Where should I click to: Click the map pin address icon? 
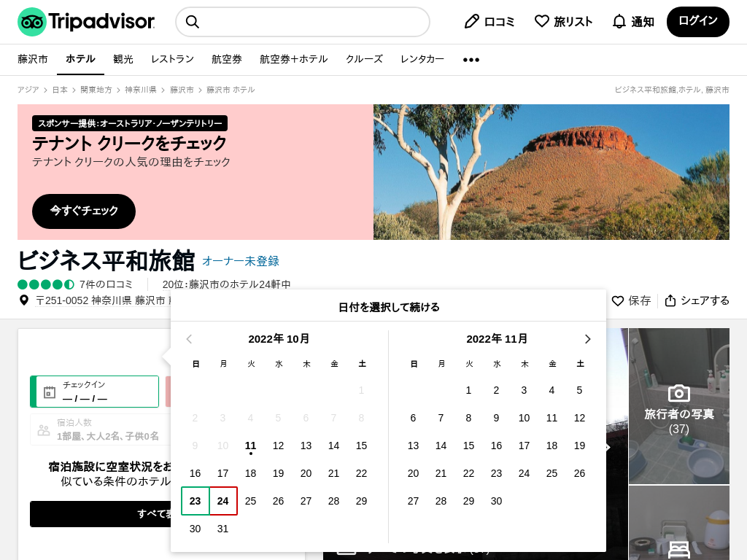click(24, 300)
